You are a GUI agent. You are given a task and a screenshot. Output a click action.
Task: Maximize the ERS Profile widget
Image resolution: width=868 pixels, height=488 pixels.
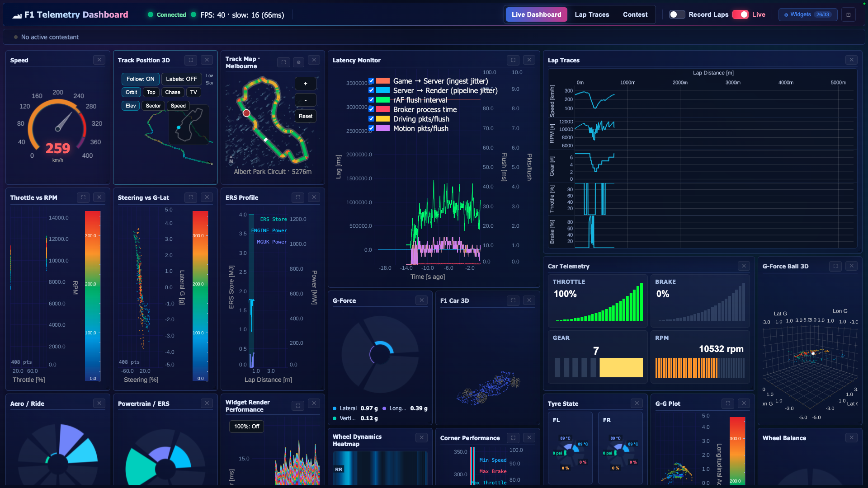pos(298,197)
